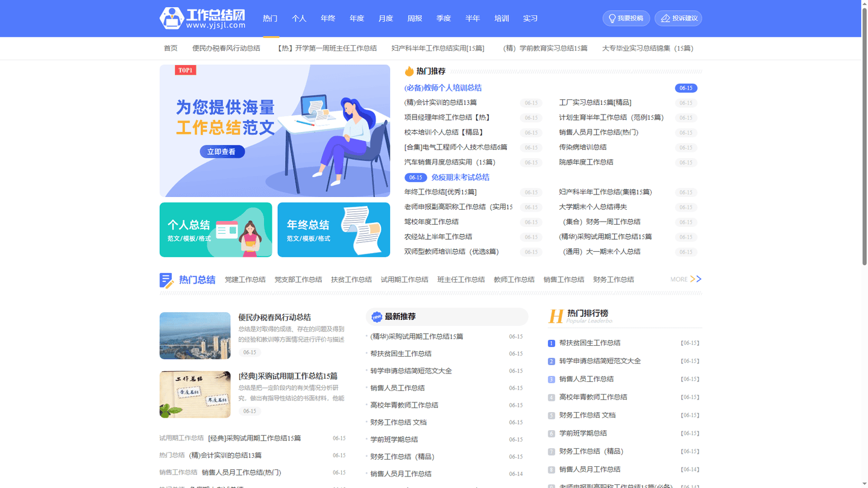This screenshot has height=488, width=868.
Task: Select the 试用期工作总结 category link
Action: pyautogui.click(x=404, y=280)
